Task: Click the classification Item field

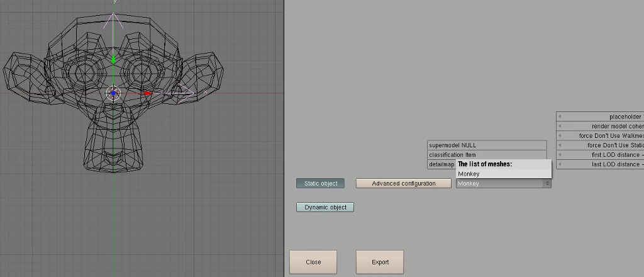Action: [x=487, y=154]
